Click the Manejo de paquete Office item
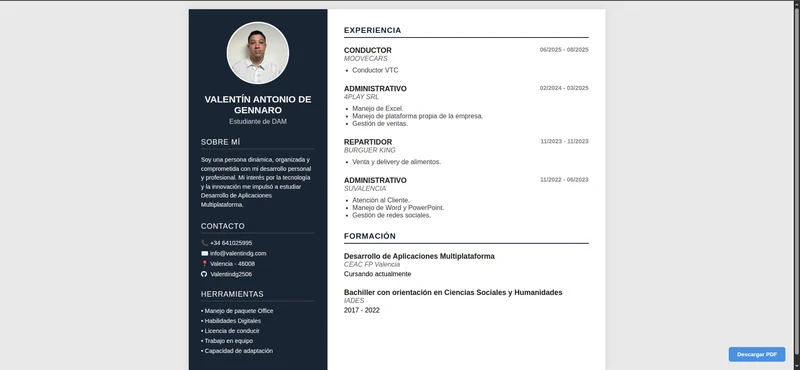Screen dimensions: 800x370 [x=237, y=311]
